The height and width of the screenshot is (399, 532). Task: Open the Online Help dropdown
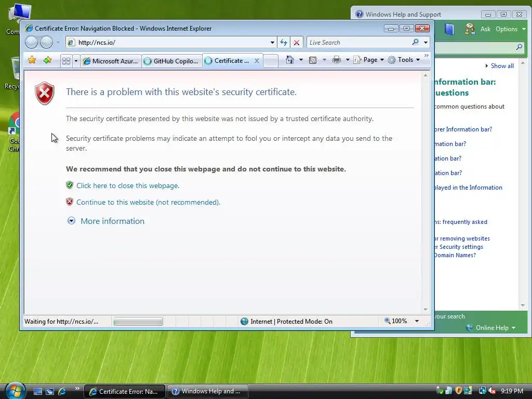pyautogui.click(x=490, y=328)
